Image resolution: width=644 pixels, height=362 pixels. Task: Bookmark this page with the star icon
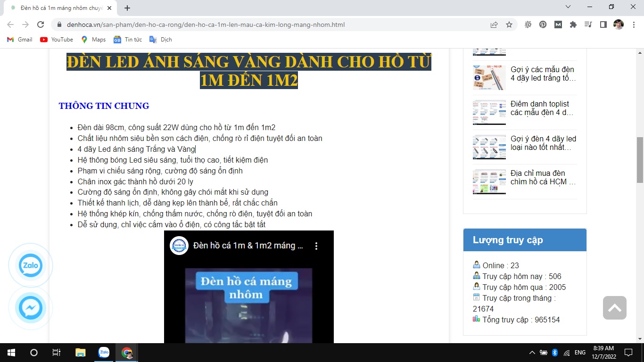[509, 25]
